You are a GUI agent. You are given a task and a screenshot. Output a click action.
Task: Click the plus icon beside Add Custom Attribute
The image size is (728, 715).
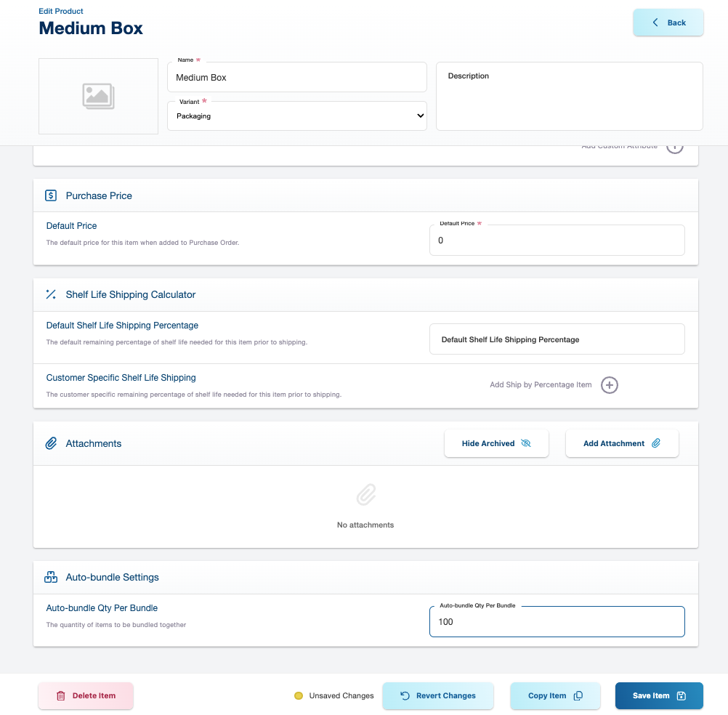674,148
